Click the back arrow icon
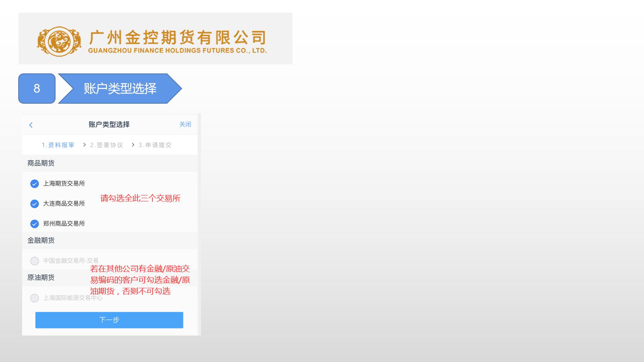 click(31, 125)
